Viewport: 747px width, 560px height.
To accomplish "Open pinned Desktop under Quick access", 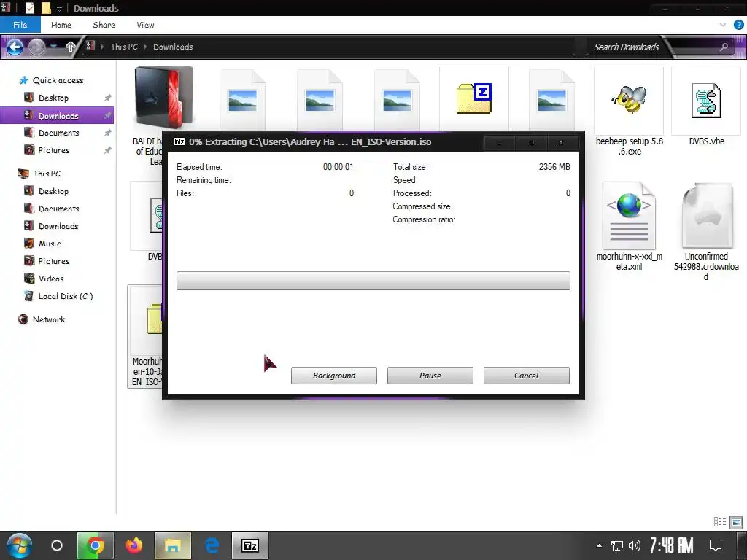I will point(53,98).
